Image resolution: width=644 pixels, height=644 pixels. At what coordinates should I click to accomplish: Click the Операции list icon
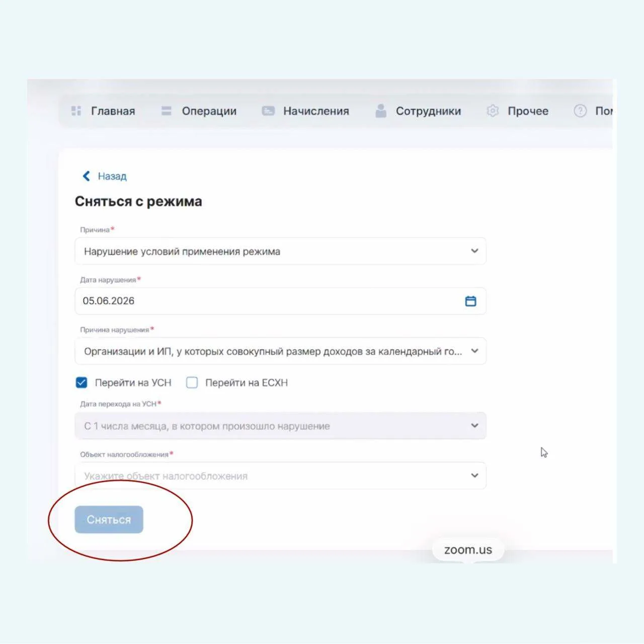(x=167, y=111)
